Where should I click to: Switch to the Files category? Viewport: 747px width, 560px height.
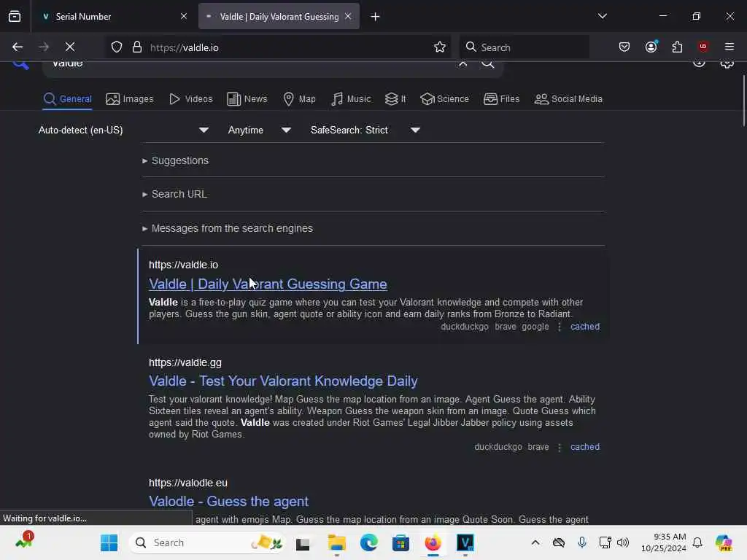tap(502, 99)
